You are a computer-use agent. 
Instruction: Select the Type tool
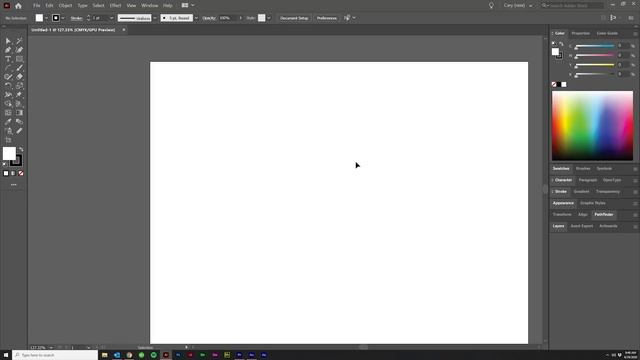[x=8, y=59]
